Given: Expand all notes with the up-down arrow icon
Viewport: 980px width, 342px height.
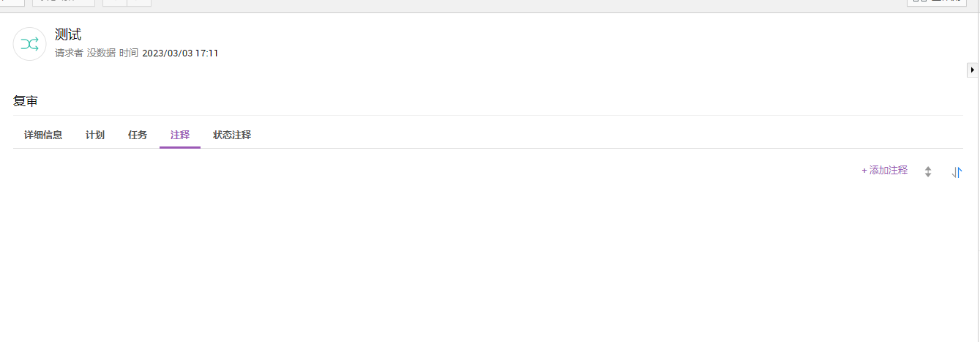Looking at the screenshot, I should click(x=928, y=172).
